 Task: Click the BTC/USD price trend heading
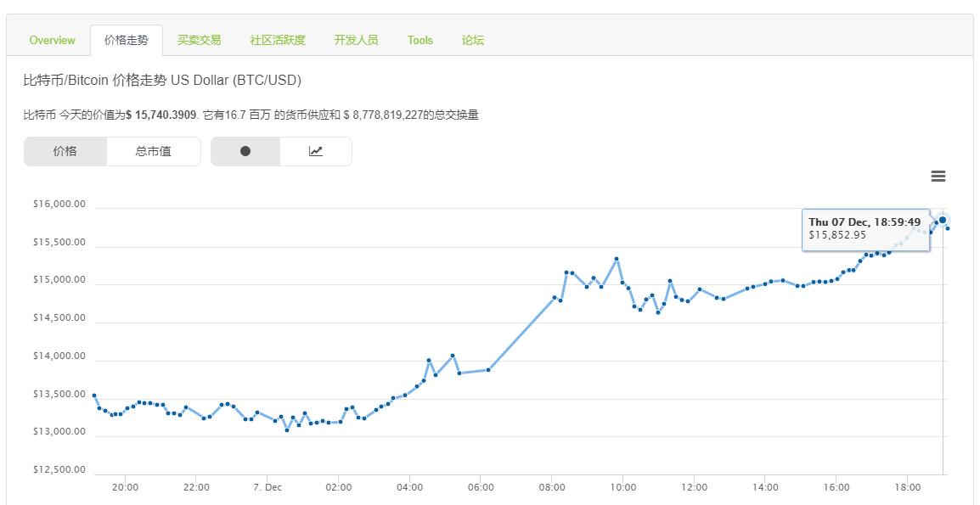pos(162,80)
